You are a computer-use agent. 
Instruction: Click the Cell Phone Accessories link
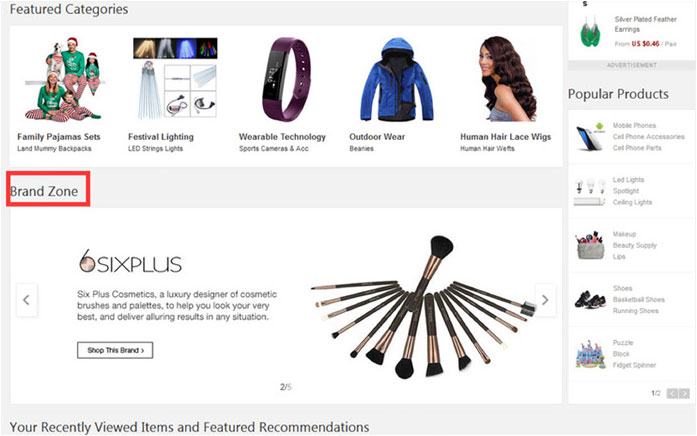pyautogui.click(x=649, y=136)
